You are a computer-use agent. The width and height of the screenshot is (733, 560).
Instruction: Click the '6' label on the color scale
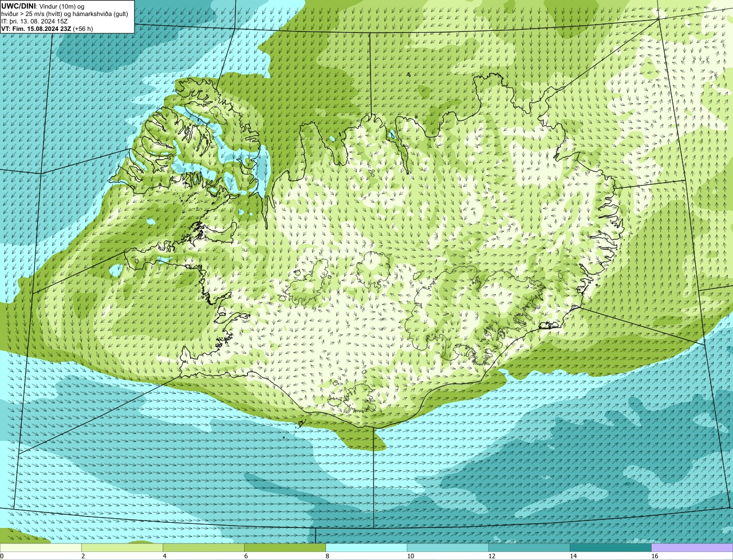click(246, 556)
